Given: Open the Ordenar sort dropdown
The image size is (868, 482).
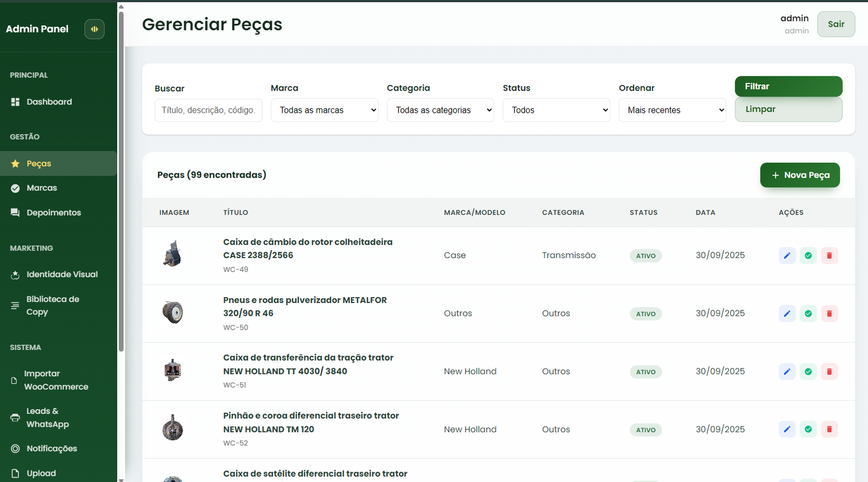Looking at the screenshot, I should point(672,110).
